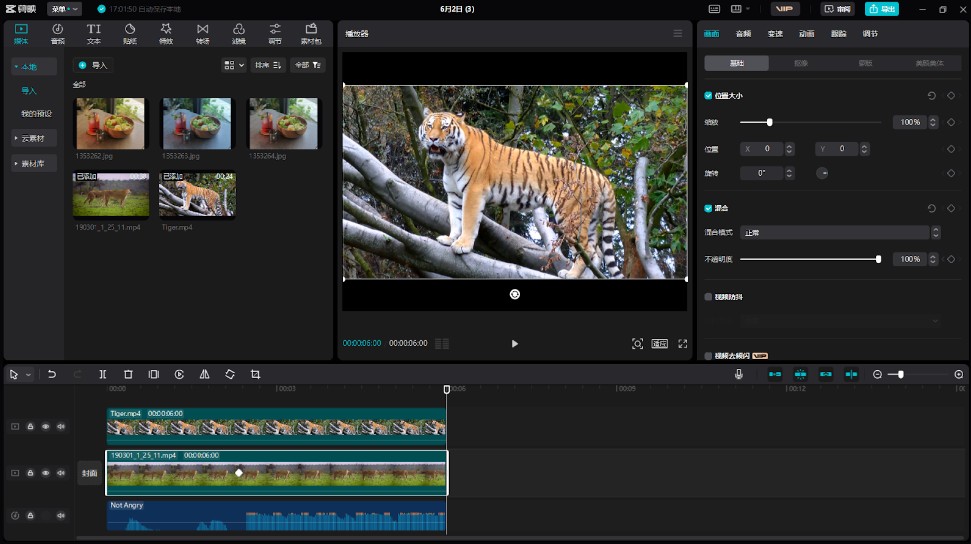Uncheck the Blend (混合) checkbox
Viewport: 971px width, 544px height.
(708, 208)
